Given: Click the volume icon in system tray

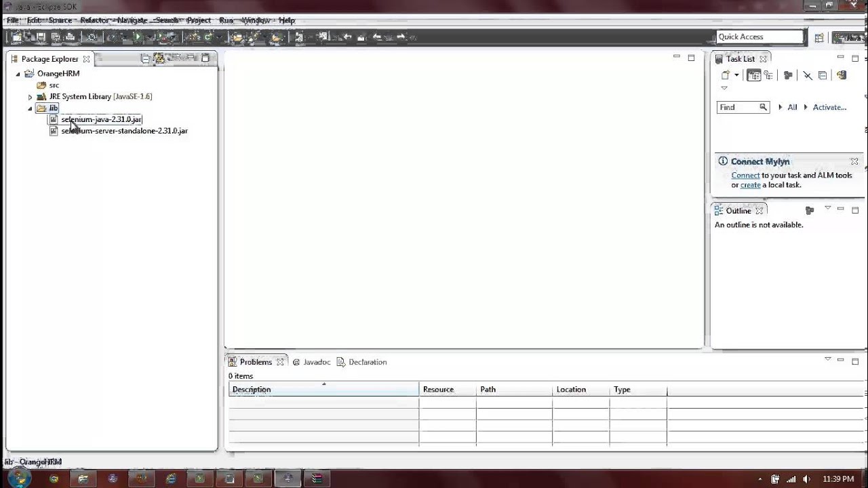Looking at the screenshot, I should [x=806, y=479].
